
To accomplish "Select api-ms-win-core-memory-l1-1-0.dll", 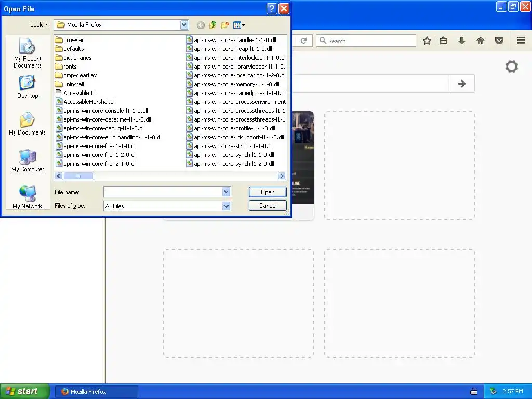I will [233, 84].
